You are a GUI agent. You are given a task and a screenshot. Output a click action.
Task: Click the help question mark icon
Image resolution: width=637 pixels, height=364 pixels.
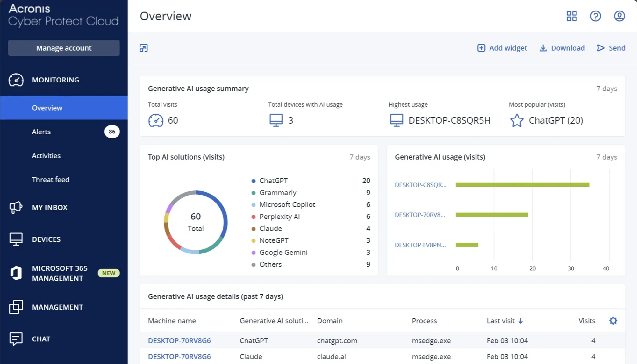coord(595,16)
